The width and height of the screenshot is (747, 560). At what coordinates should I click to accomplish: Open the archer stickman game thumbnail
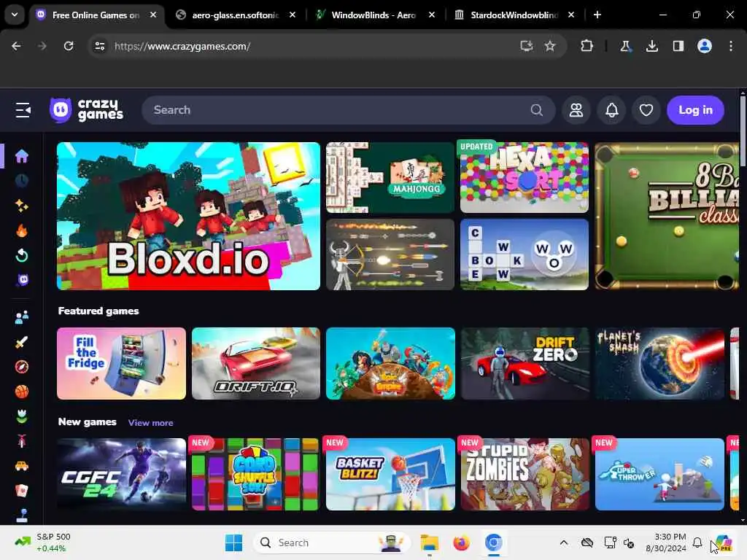(390, 254)
